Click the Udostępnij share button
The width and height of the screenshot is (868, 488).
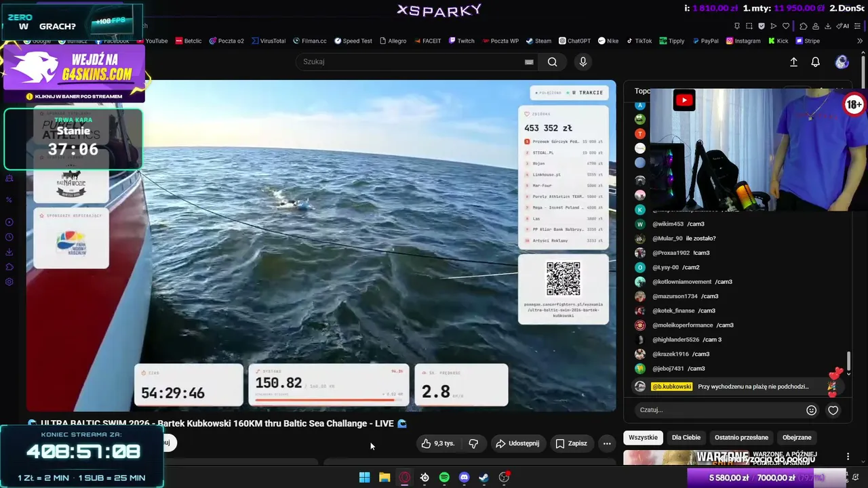coord(517,443)
